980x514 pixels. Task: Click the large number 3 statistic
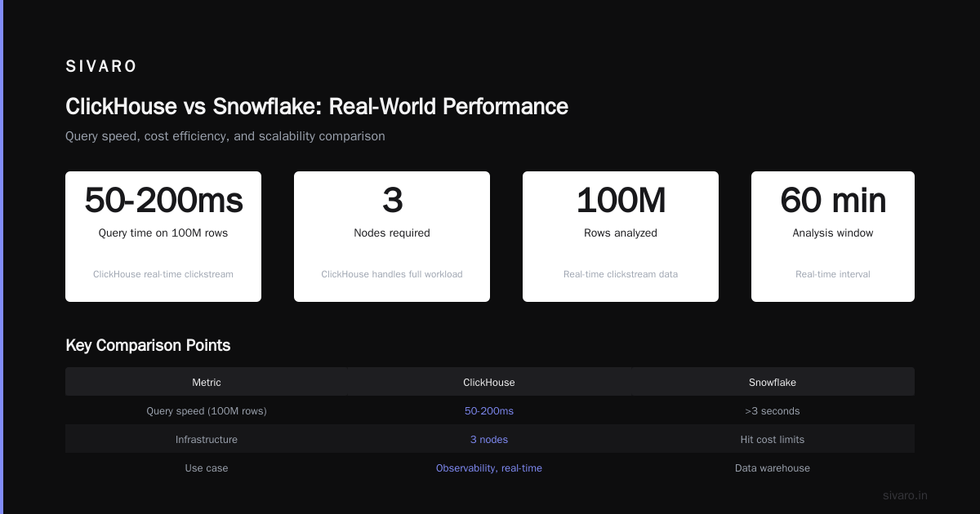coord(392,200)
